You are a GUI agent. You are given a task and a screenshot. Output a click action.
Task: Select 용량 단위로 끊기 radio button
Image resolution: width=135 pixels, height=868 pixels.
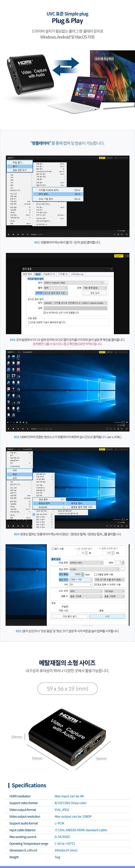click(x=100, y=549)
